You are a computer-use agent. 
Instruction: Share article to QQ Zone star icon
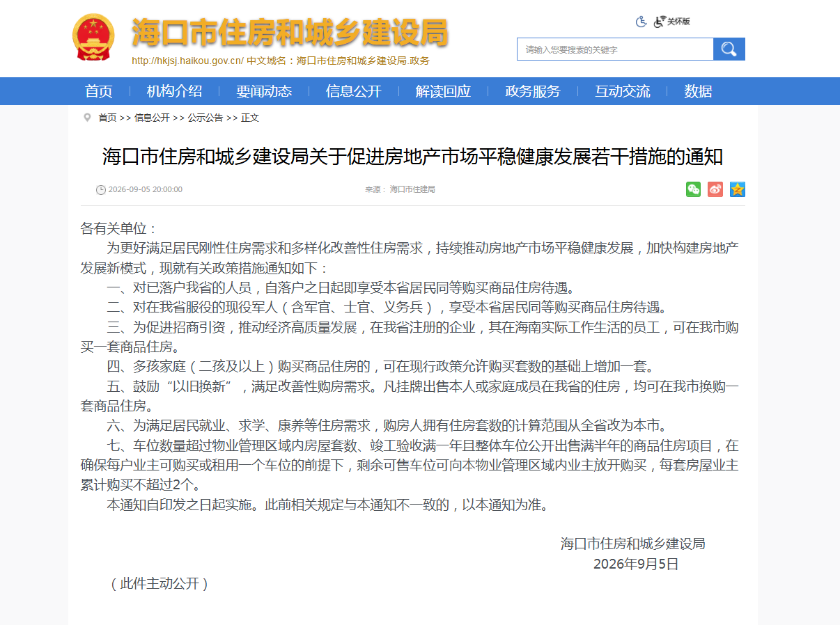pyautogui.click(x=738, y=189)
